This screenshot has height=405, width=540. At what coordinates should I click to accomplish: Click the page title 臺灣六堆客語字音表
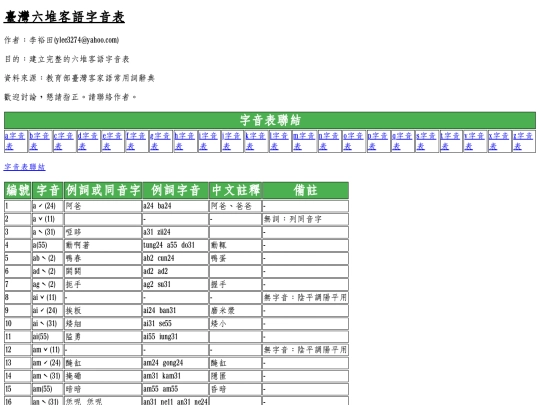(x=64, y=17)
